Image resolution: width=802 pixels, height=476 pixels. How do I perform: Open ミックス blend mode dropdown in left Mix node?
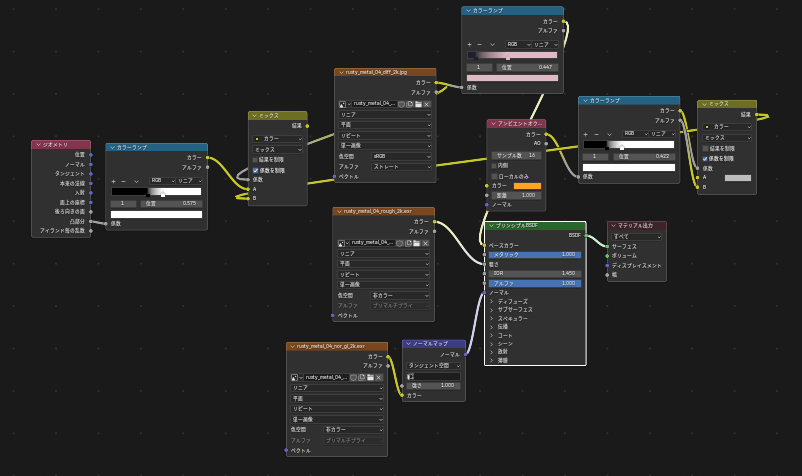[x=278, y=150]
